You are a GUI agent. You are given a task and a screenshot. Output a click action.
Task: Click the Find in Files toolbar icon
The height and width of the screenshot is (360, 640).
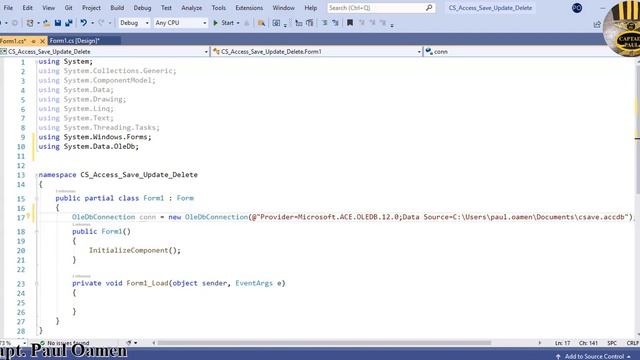coord(261,23)
